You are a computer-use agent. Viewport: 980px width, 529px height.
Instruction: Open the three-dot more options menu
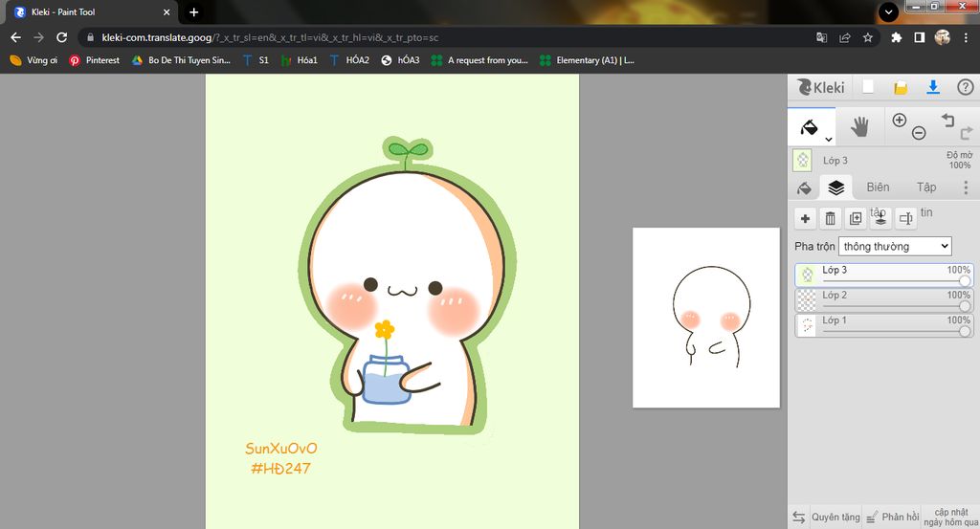point(966,187)
